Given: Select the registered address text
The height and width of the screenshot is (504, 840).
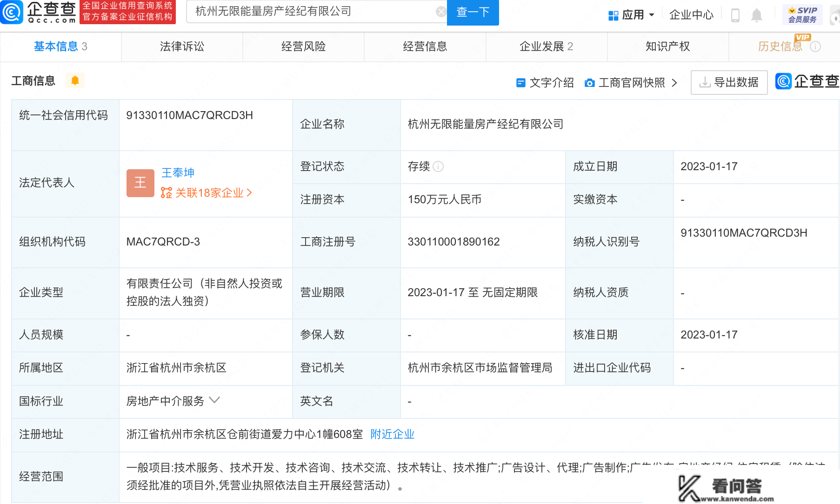Looking at the screenshot, I should 245,434.
